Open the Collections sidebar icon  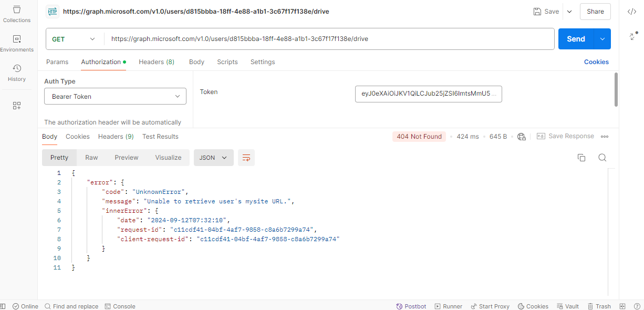click(x=17, y=14)
